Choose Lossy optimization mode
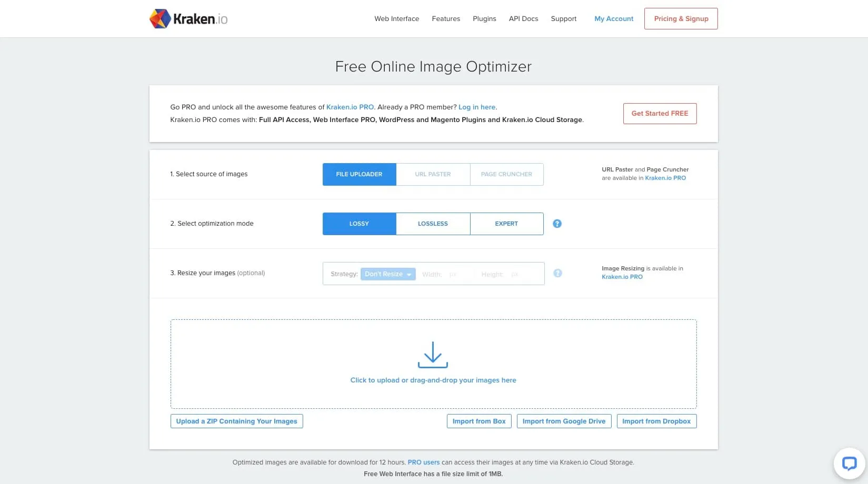This screenshot has width=868, height=484. [359, 224]
